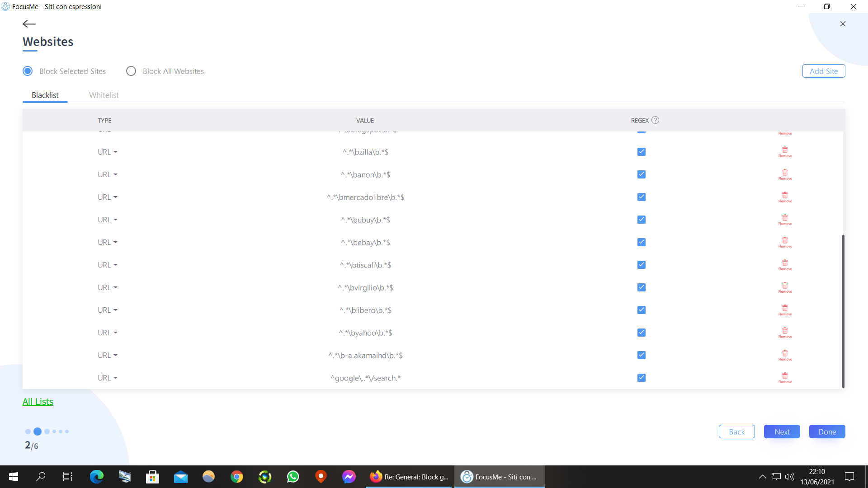Viewport: 868px width, 488px height.
Task: Show hidden system tray icons chevron
Action: (x=762, y=477)
